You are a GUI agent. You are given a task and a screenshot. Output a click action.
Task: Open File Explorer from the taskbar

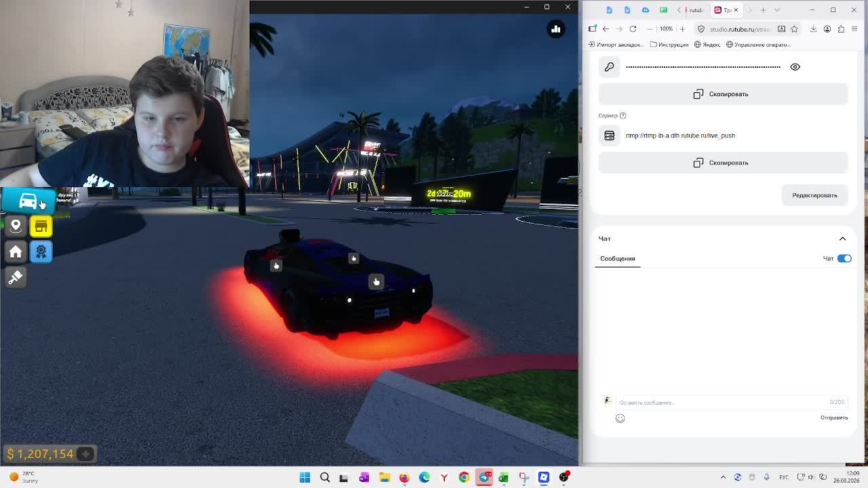tap(384, 477)
